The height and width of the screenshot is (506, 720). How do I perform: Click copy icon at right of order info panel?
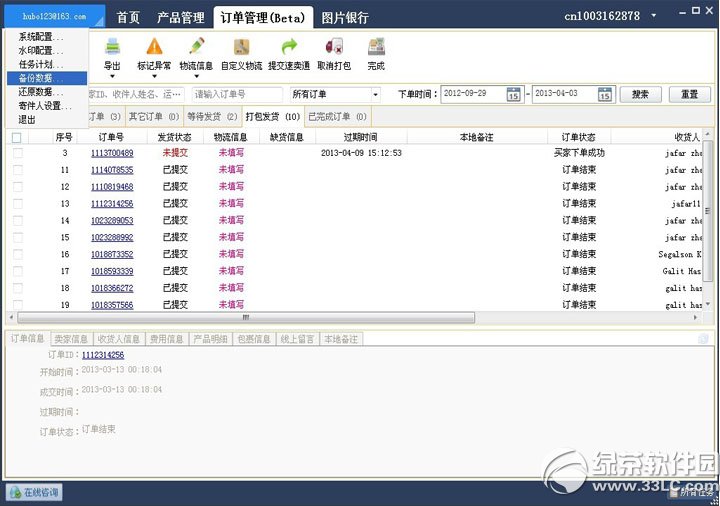pyautogui.click(x=703, y=339)
